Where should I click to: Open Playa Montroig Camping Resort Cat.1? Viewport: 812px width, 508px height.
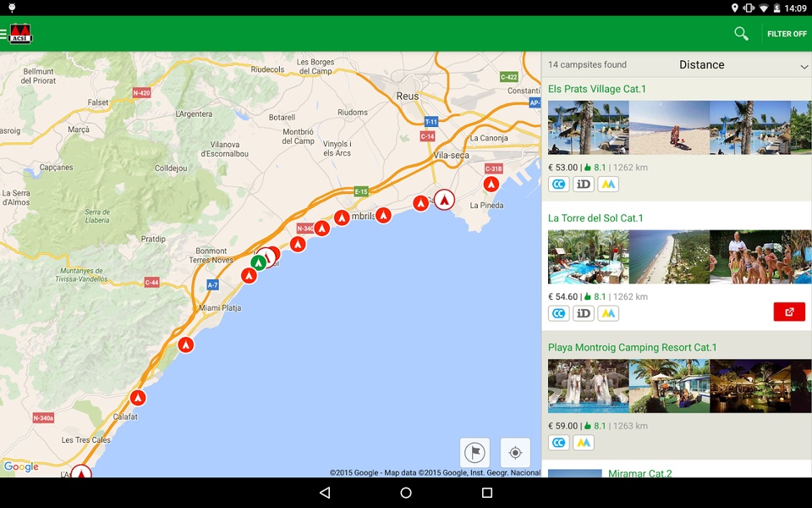coord(632,347)
